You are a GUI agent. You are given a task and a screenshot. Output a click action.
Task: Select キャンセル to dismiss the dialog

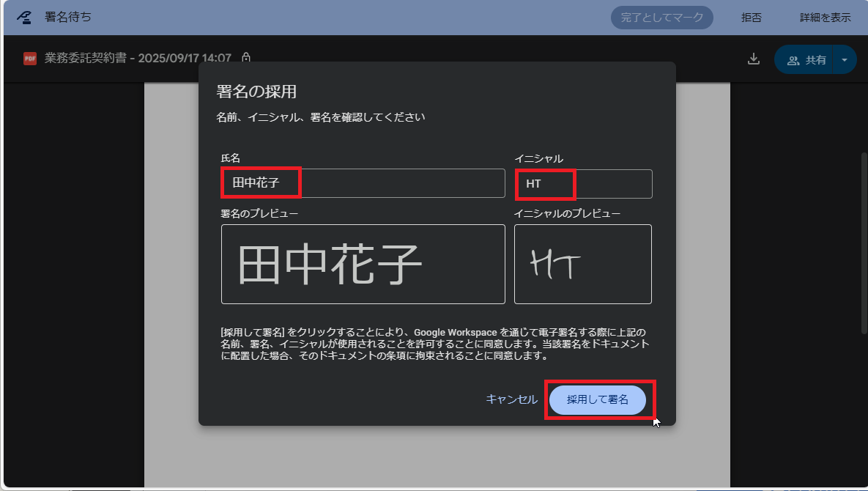[x=511, y=399]
